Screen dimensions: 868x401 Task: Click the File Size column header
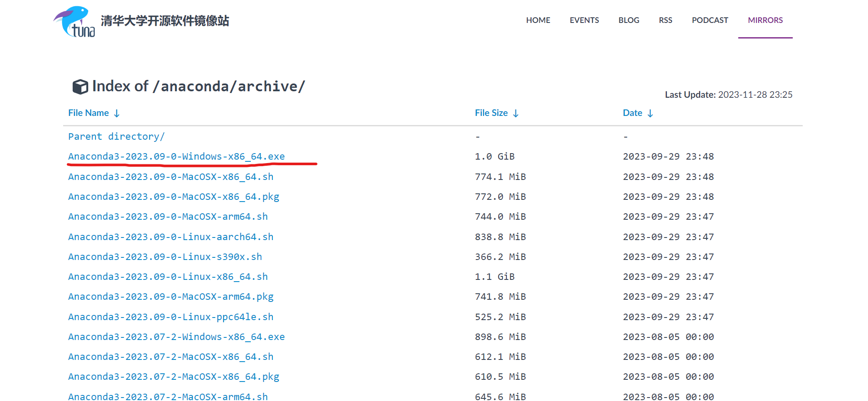coord(491,113)
